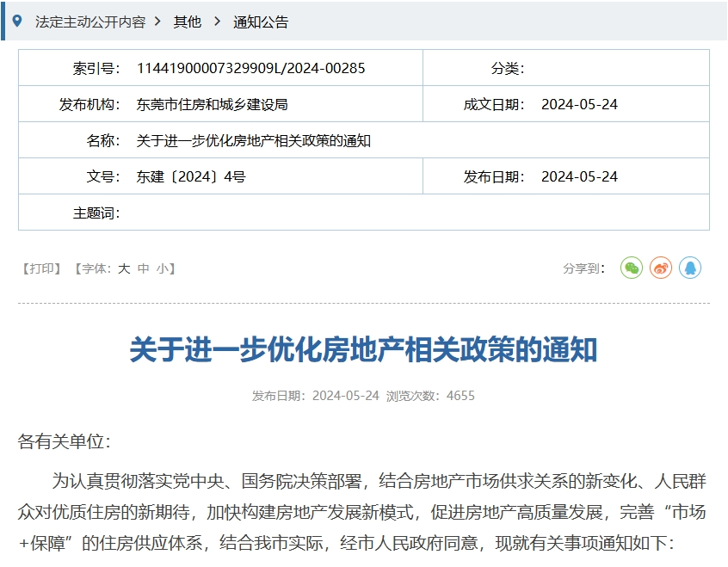This screenshot has height=567, width=728.
Task: Share the notice to WeChat
Action: click(632, 268)
